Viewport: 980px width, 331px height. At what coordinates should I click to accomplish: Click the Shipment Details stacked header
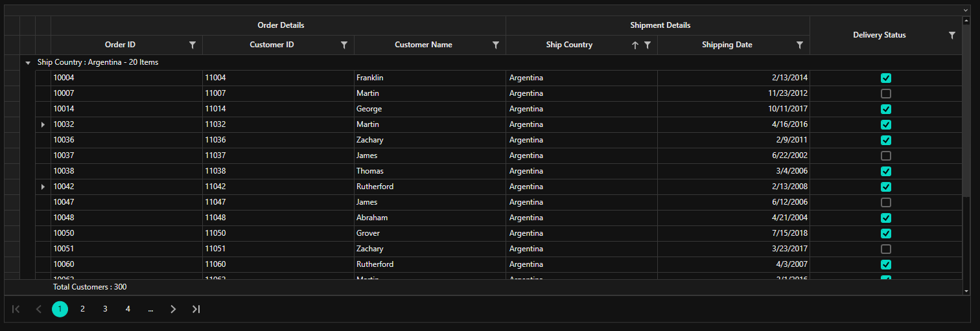658,25
